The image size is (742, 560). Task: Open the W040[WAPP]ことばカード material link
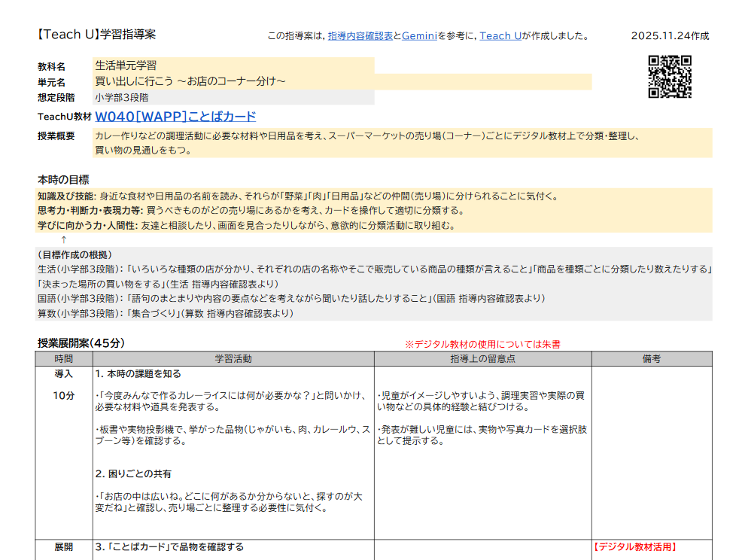pyautogui.click(x=176, y=117)
